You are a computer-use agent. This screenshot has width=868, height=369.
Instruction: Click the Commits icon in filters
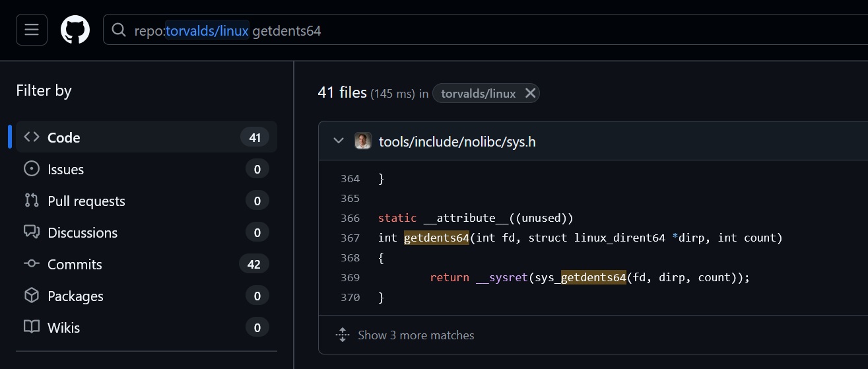click(32, 264)
